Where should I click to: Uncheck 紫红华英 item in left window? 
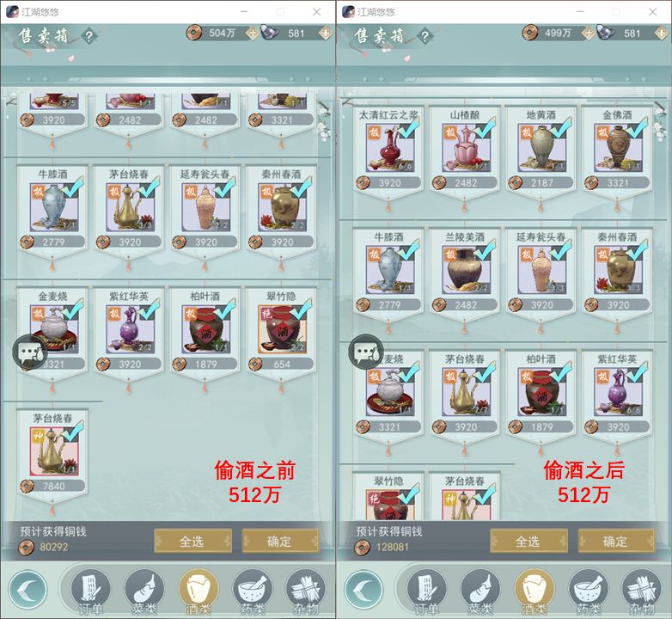pos(130,329)
